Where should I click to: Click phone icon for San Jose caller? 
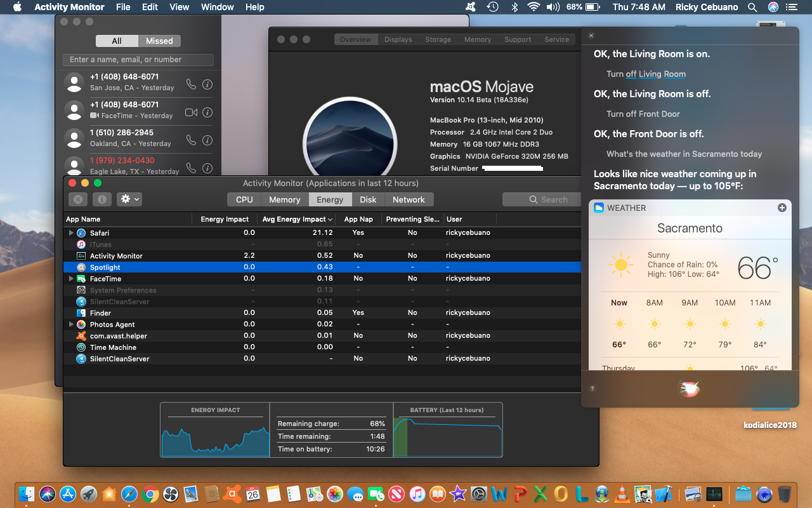191,84
